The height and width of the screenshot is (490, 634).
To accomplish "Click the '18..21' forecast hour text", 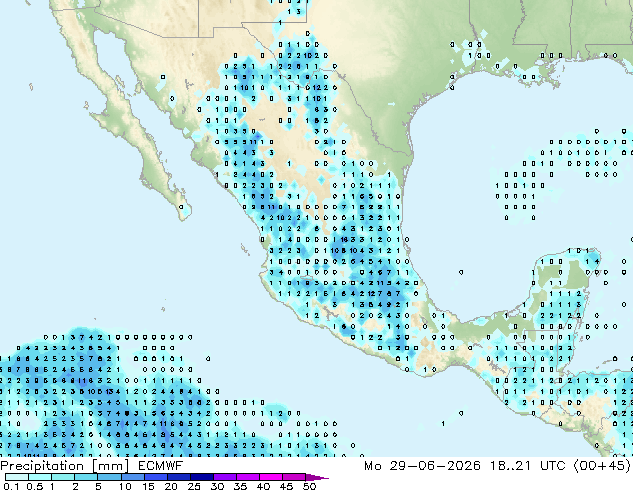I will click(x=510, y=466).
